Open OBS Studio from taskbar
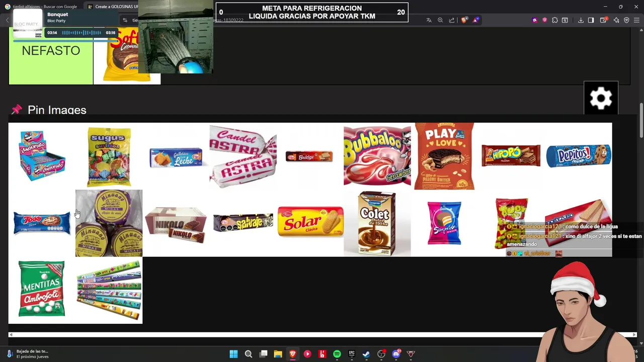The width and height of the screenshot is (644, 362). point(381,354)
